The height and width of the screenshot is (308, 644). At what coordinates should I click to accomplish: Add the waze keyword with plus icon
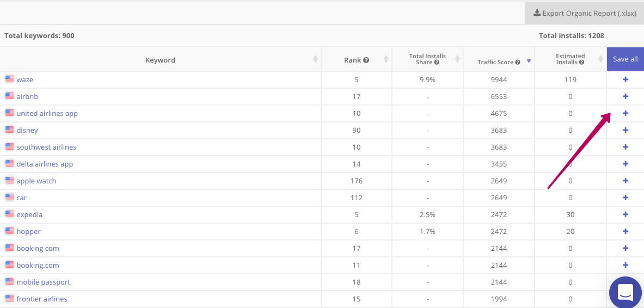coord(625,79)
